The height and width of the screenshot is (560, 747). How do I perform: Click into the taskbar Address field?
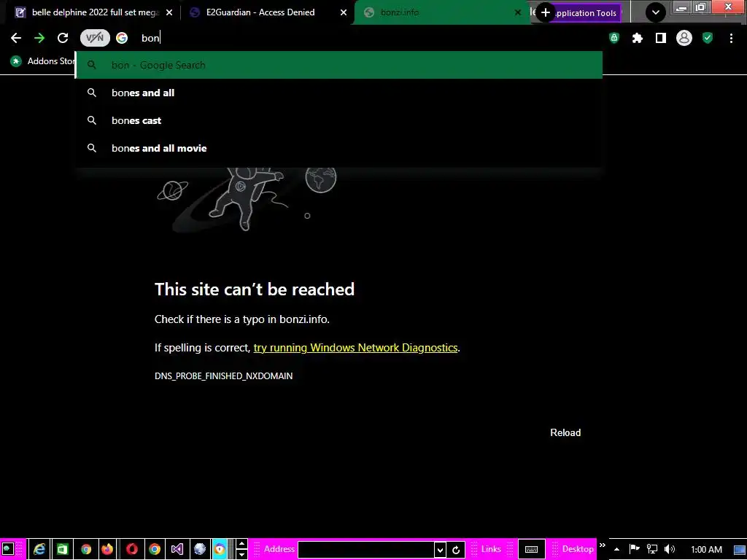366,550
